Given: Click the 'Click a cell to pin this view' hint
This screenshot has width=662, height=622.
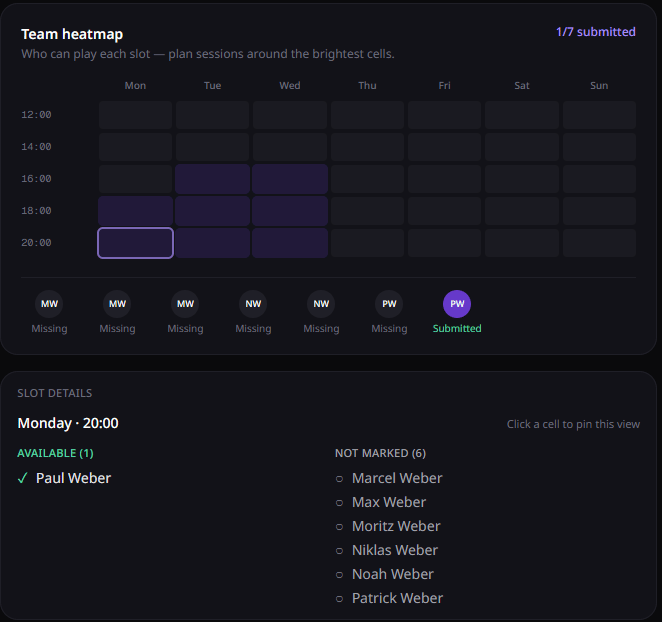Looking at the screenshot, I should pos(573,424).
